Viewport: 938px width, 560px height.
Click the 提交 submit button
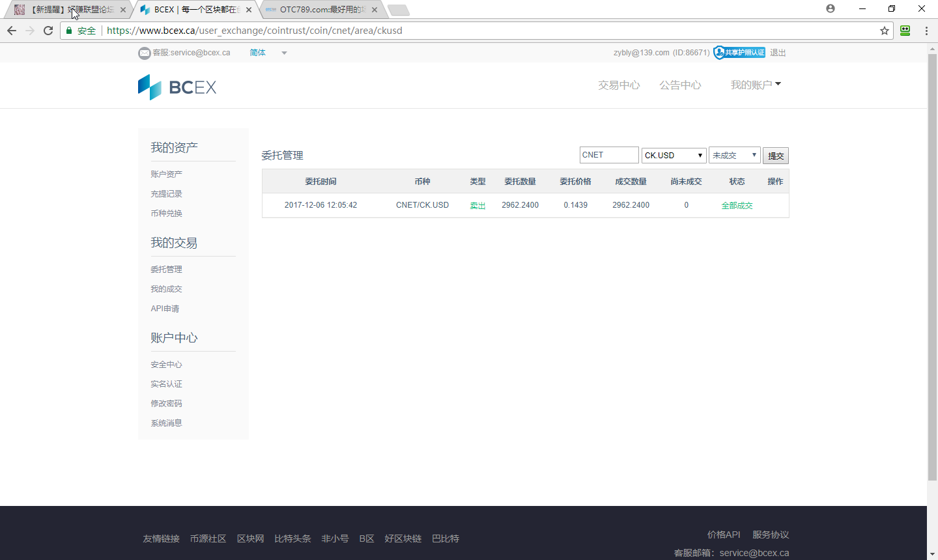775,156
